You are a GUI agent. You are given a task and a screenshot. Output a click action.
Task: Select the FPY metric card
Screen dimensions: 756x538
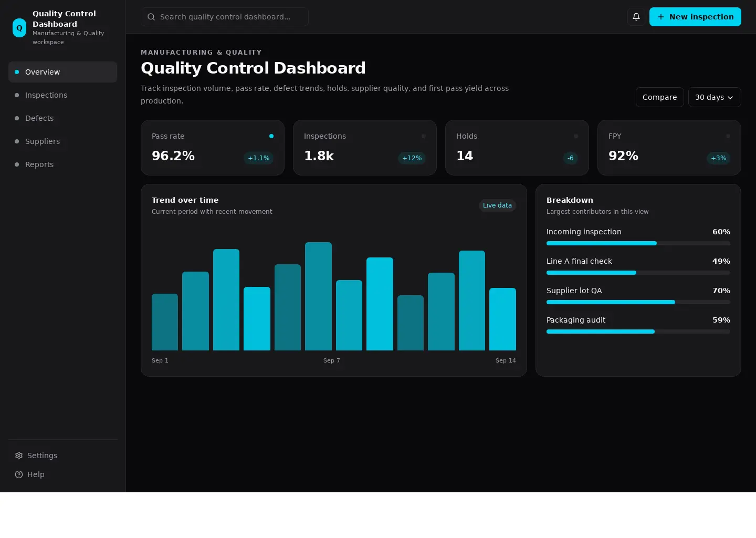tap(669, 148)
